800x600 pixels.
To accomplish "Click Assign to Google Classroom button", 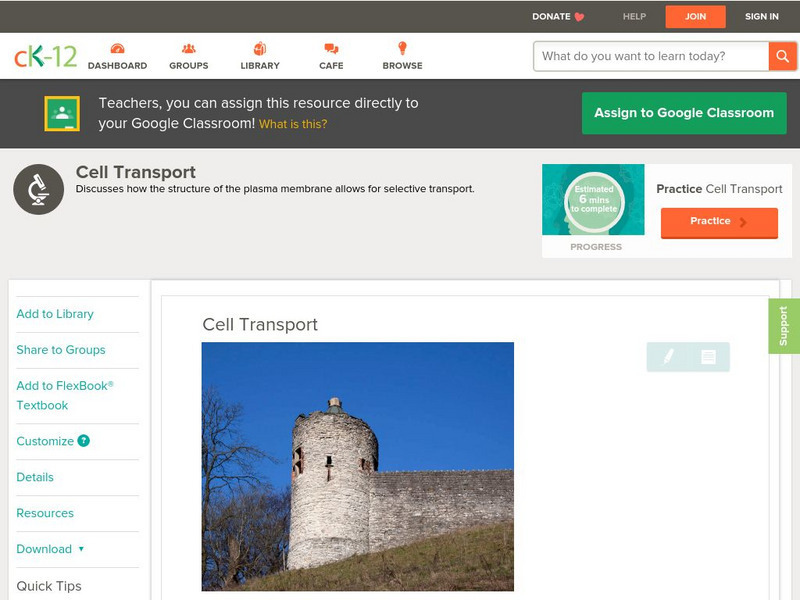I will pyautogui.click(x=684, y=113).
